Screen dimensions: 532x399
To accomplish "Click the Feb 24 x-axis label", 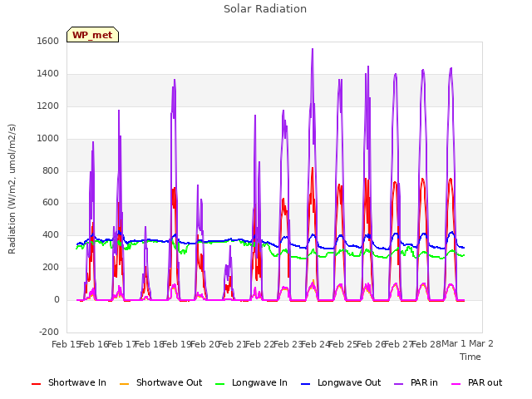I will (316, 344).
